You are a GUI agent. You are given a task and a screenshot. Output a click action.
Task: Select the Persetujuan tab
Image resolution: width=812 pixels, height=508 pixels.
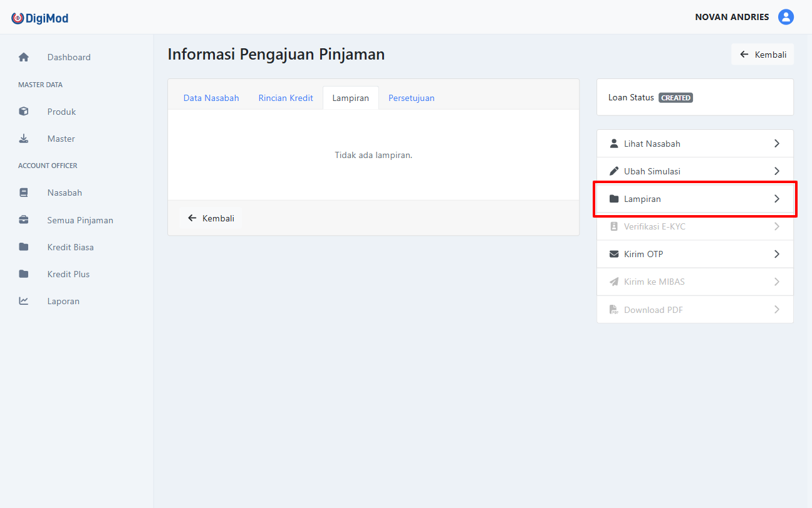click(x=411, y=98)
